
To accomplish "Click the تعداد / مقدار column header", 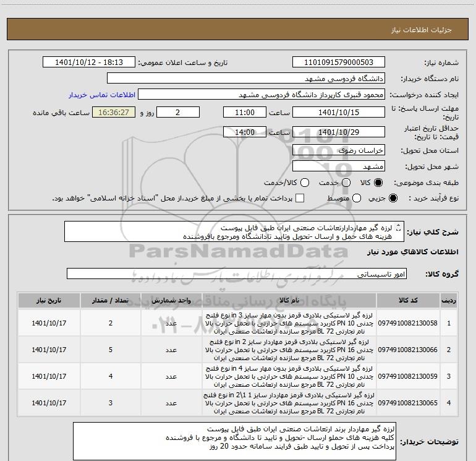I will [x=111, y=301].
